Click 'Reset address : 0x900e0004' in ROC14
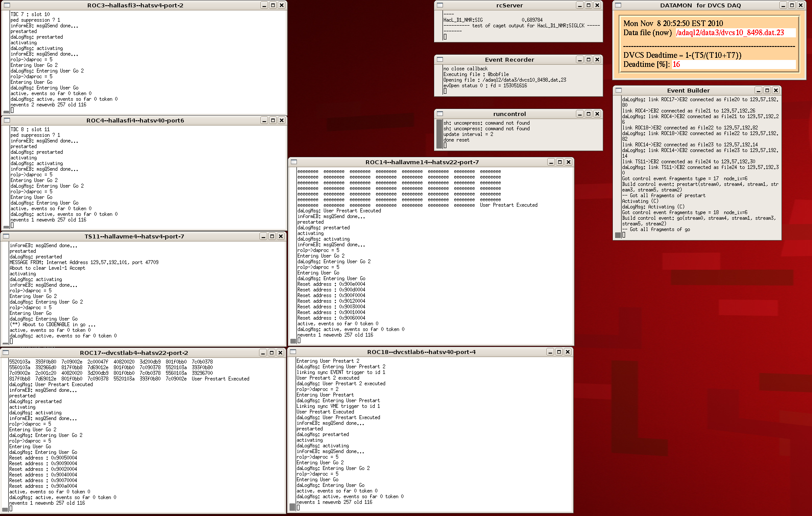This screenshot has width=812, height=516. (x=331, y=284)
